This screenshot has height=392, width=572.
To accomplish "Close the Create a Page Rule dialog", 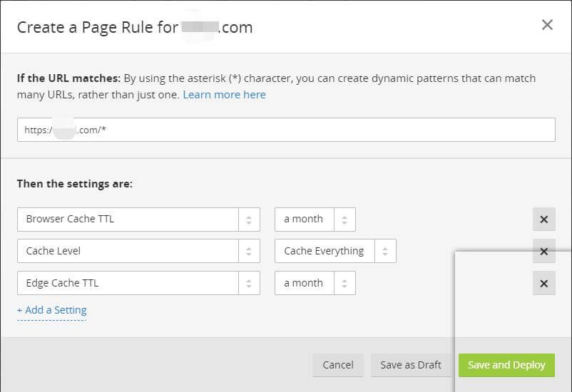I will (547, 25).
